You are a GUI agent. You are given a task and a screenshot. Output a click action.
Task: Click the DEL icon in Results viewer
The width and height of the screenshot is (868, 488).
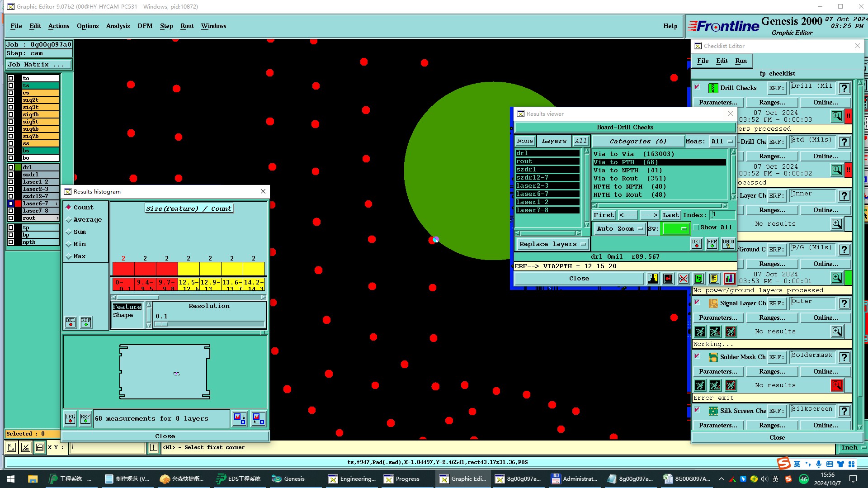click(697, 244)
